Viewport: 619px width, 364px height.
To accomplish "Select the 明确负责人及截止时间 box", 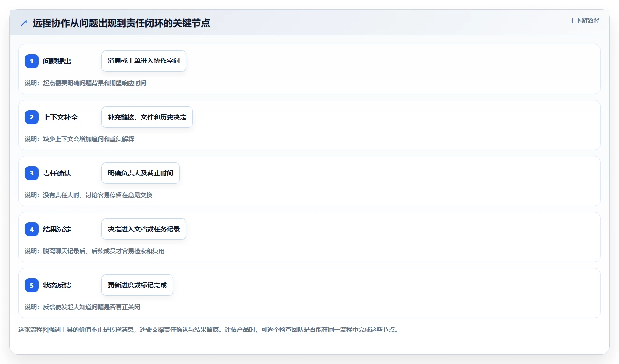I will coord(141,173).
